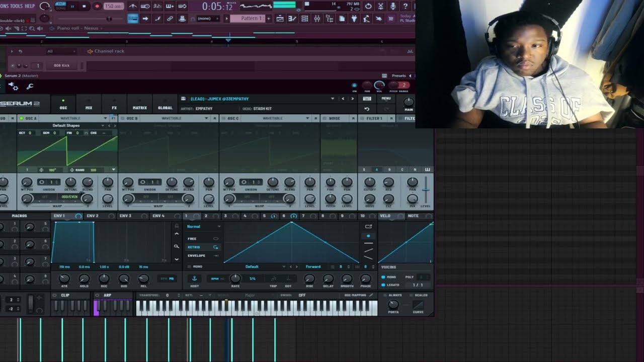Go to next Serum preset arrow
This screenshot has width=644, height=362.
(352, 99)
